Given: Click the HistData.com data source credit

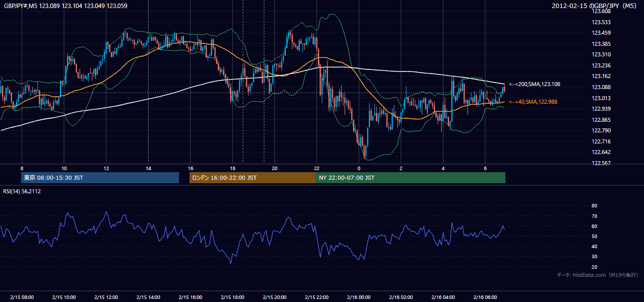Looking at the screenshot, I should click(x=598, y=275).
